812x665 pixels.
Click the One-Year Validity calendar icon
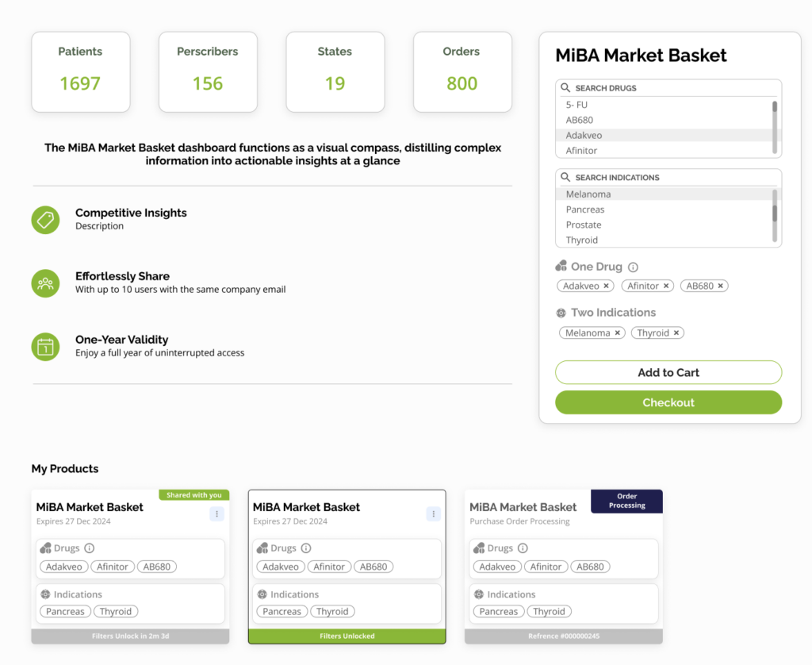pos(45,347)
